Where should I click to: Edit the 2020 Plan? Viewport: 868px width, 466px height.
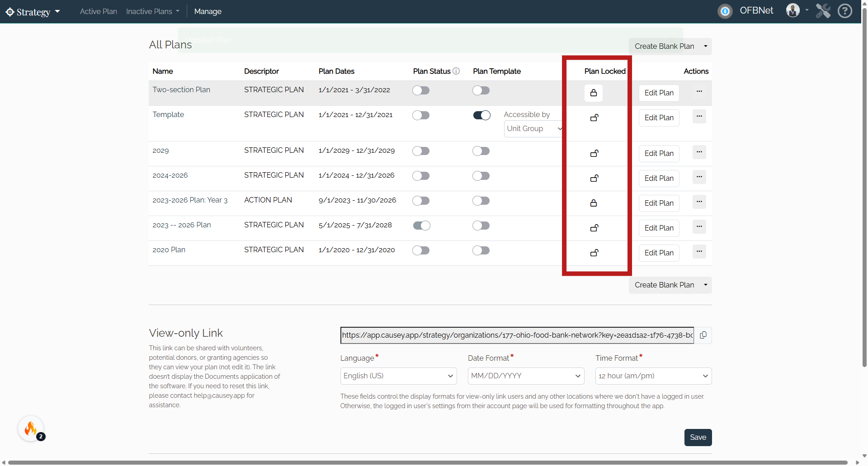tap(659, 253)
